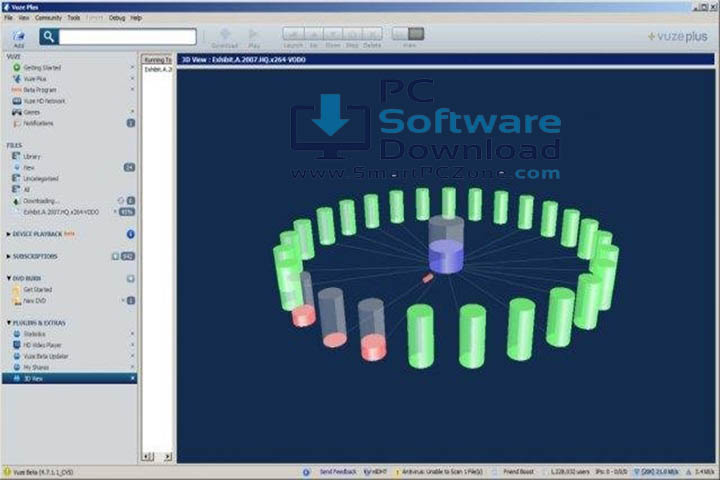Click the Add torrent icon

tap(18, 38)
